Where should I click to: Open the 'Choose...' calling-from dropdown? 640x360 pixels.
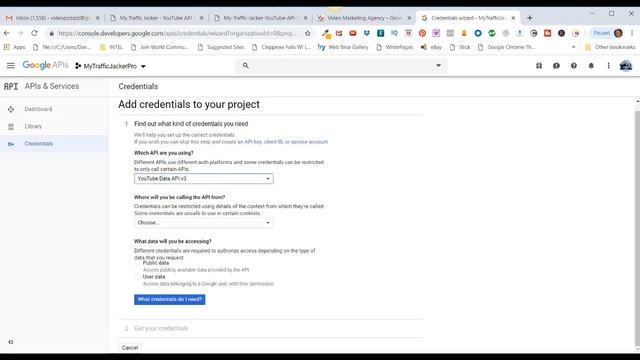pyautogui.click(x=204, y=222)
